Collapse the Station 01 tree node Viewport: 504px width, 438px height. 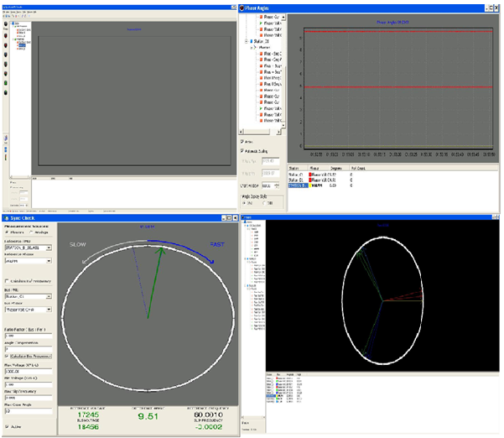point(246,39)
